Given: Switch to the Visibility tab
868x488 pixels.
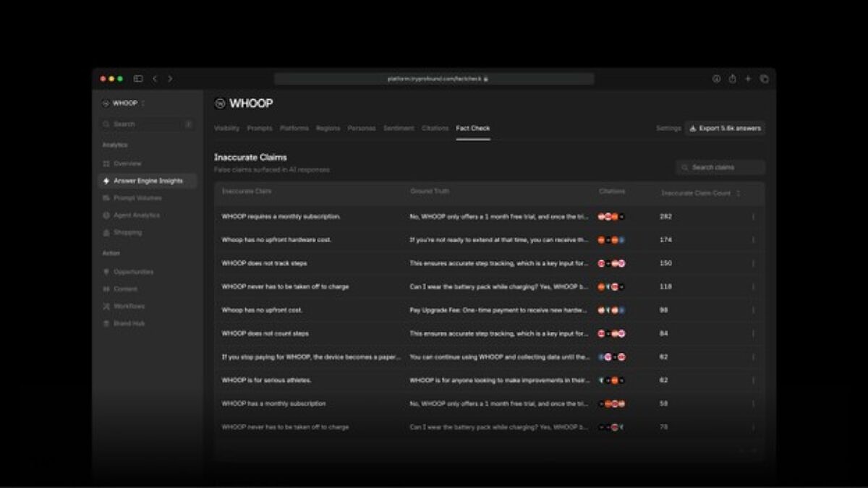Looking at the screenshot, I should pos(226,128).
